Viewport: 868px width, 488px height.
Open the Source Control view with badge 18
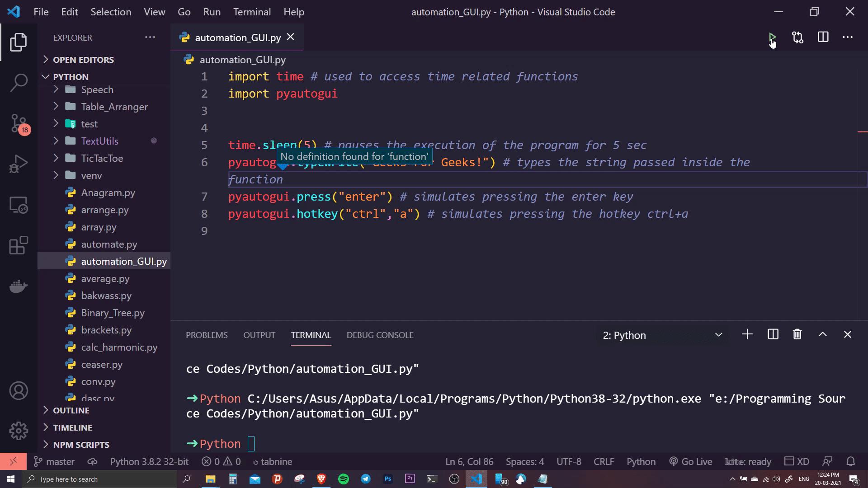click(x=19, y=123)
